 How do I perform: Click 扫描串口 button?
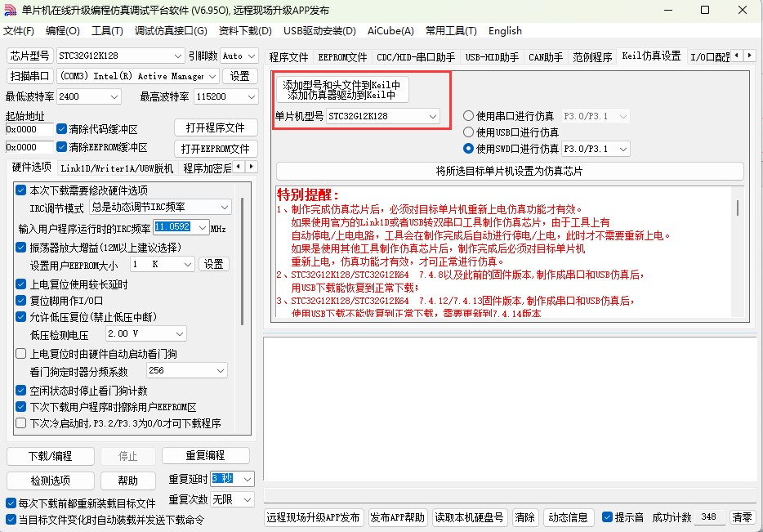[x=29, y=77]
